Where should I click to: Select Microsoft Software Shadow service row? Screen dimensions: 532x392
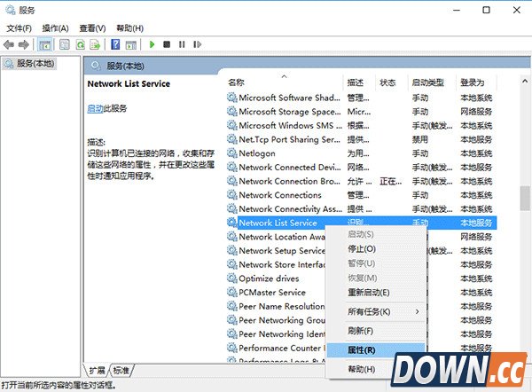pyautogui.click(x=362, y=98)
